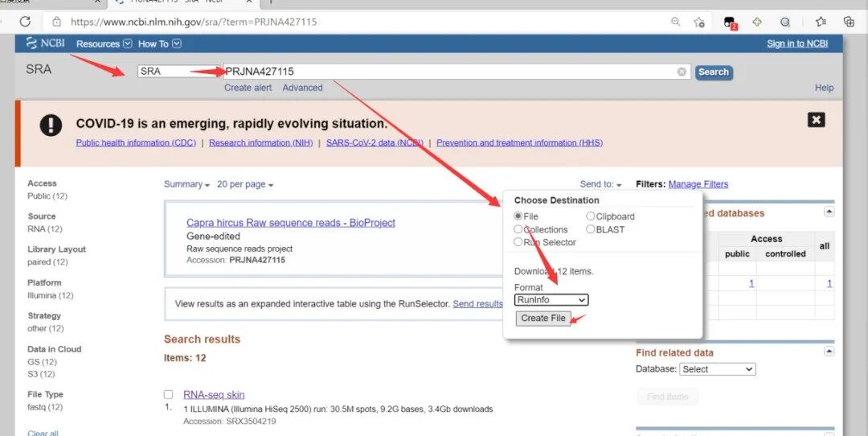The image size is (868, 436).
Task: View site information via the padlock icon
Action: coord(56,22)
